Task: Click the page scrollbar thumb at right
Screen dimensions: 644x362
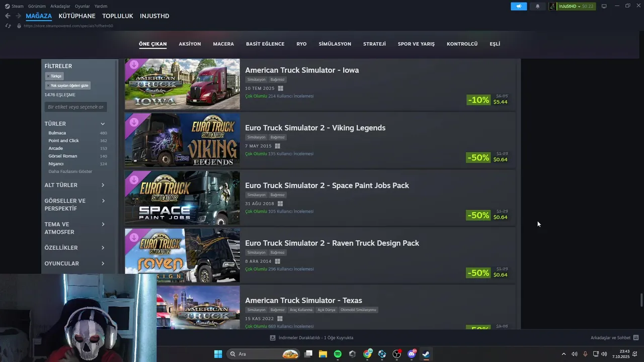Action: point(641,300)
